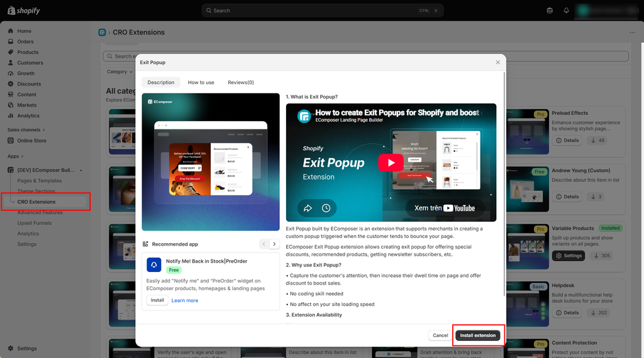This screenshot has width=644, height=358.
Task: Open the user account menu
Action: tap(607, 10)
